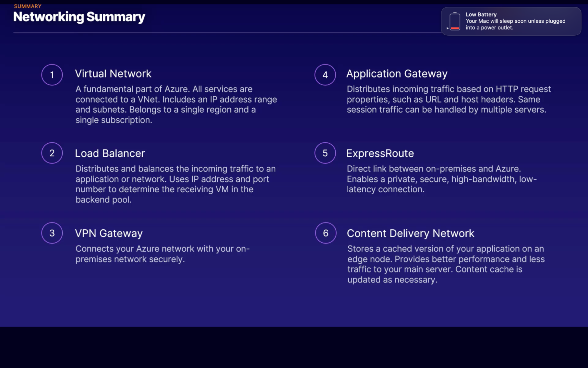
Task: Click 'Your Mac will sleep soon' message
Action: coord(515,24)
